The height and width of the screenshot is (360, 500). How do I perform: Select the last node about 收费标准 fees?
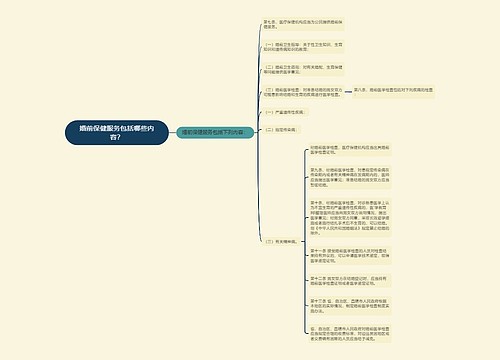(350, 334)
